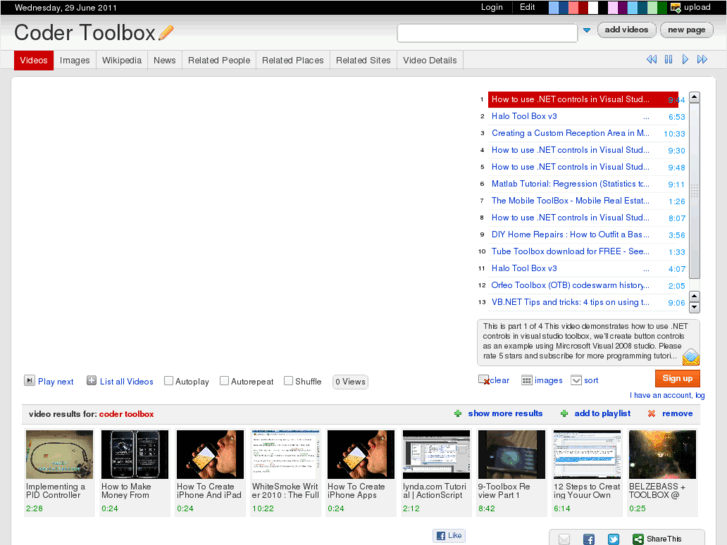727x545 pixels.
Task: Open the Related Places tab
Action: coord(293,60)
